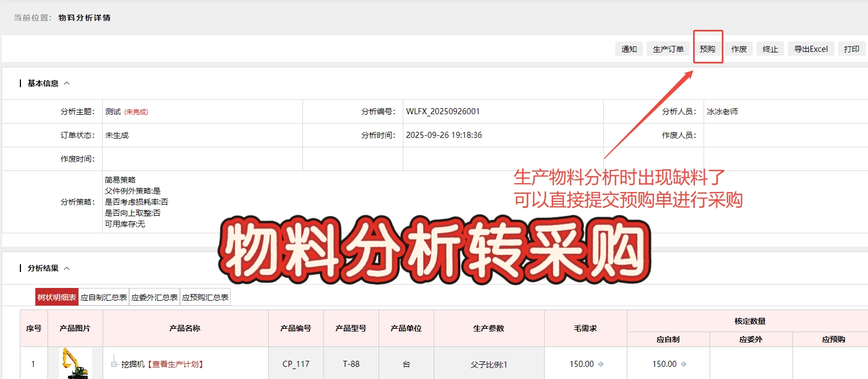Click the 应委外 column header

(x=751, y=339)
